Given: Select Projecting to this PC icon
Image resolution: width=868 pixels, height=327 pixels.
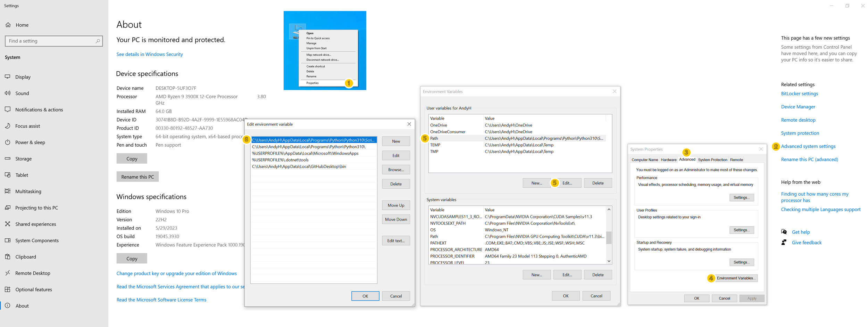Looking at the screenshot, I should tap(8, 207).
